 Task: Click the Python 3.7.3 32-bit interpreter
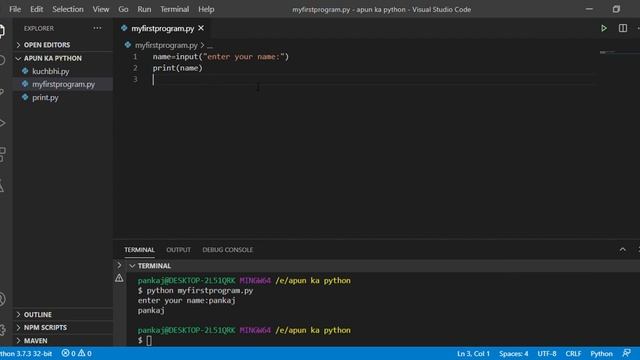coord(26,353)
